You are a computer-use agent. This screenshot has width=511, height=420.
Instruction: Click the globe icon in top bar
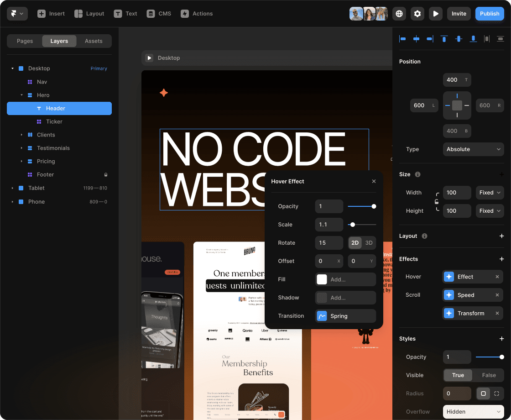click(399, 14)
